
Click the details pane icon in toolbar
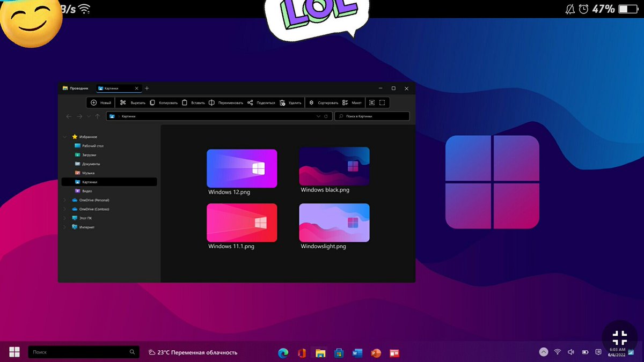click(372, 102)
